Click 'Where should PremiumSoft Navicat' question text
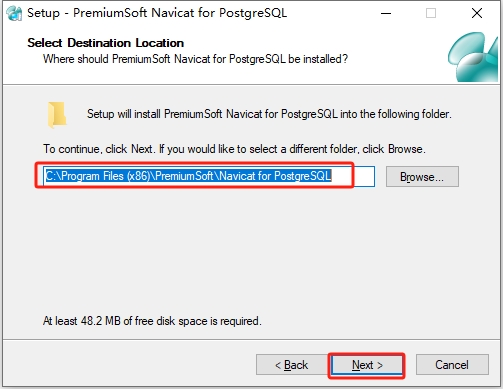The image size is (503, 389). 195,59
